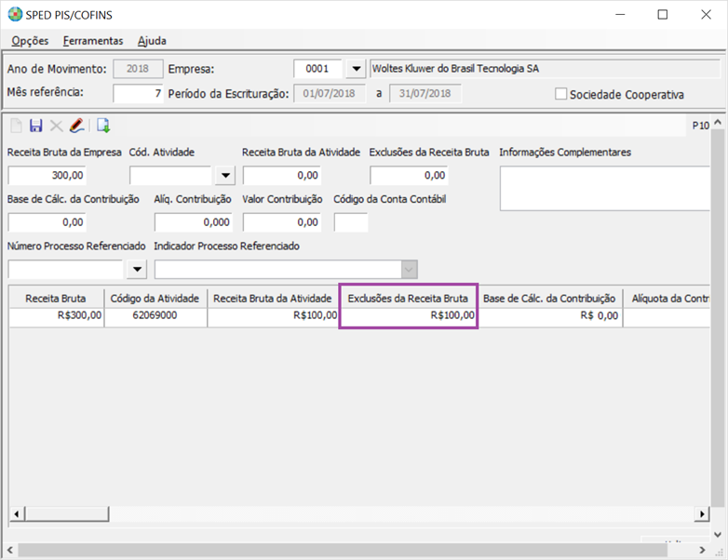
Task: Select the R$100,00 Exclusões da Receita Bruta cell
Action: (409, 316)
